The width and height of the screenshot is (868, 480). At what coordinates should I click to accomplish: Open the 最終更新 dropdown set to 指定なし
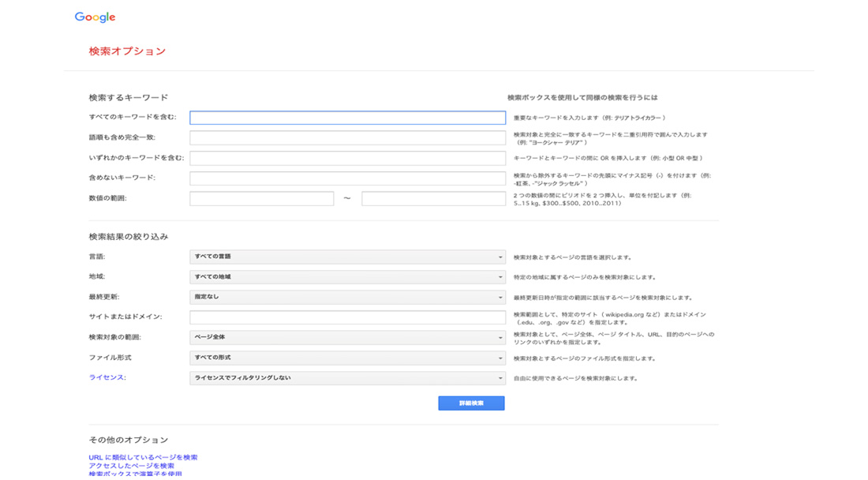pos(347,298)
